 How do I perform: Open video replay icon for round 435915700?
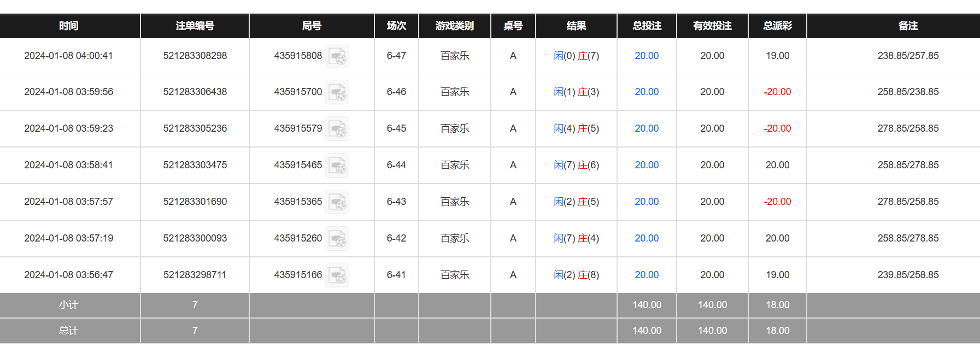337,92
